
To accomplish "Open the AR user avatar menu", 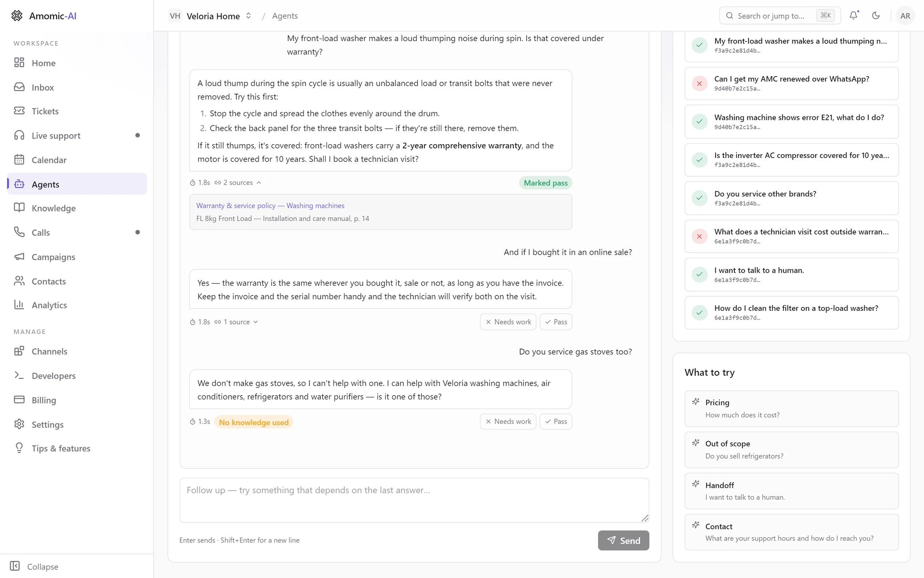I will coord(905,16).
